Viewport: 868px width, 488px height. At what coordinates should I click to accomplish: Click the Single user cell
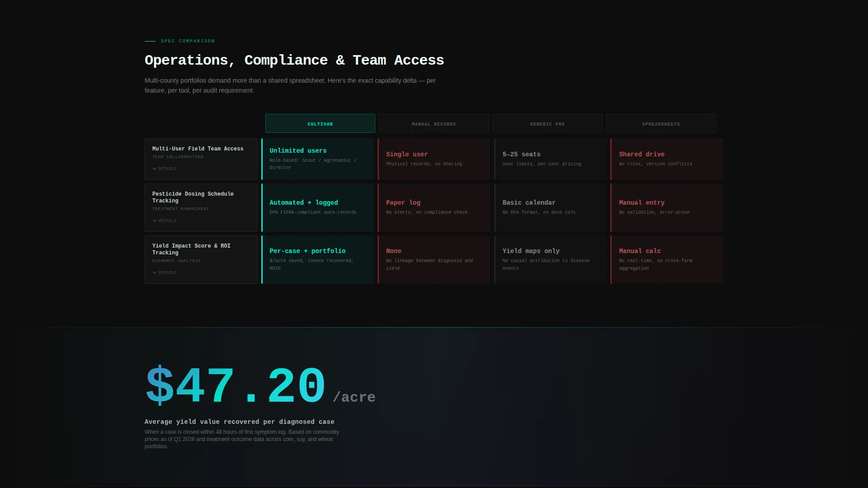[x=434, y=159]
